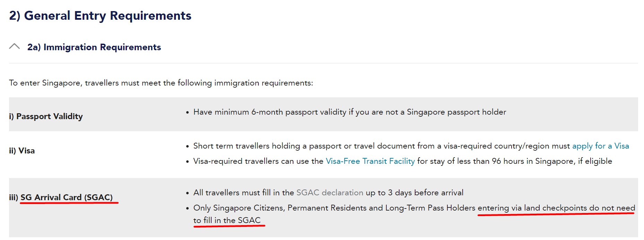Click the underlined to fill in the SGAC text
This screenshot has width=644, height=240.
click(x=227, y=220)
